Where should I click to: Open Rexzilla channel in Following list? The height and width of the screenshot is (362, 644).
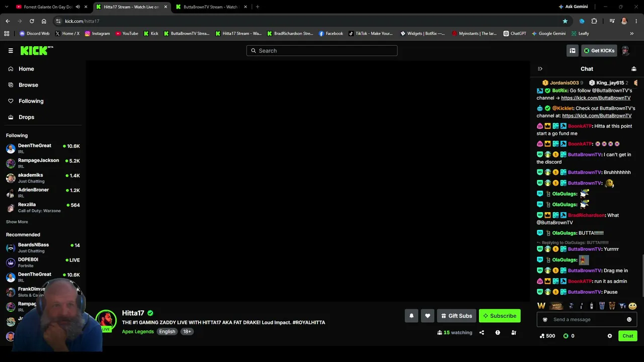pyautogui.click(x=43, y=208)
